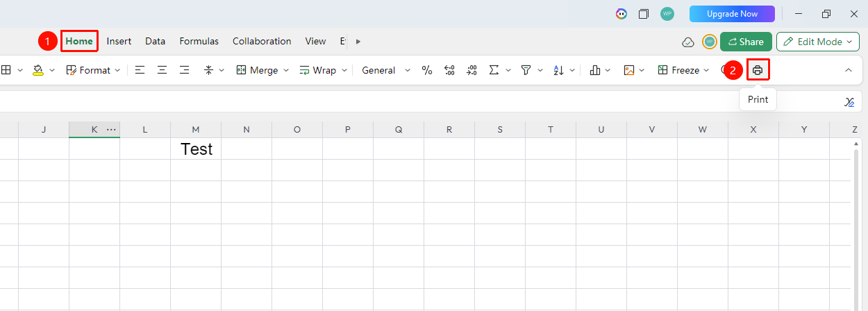Apply the yellow fill color bucket
Image resolution: width=868 pixels, height=311 pixels.
(x=38, y=70)
